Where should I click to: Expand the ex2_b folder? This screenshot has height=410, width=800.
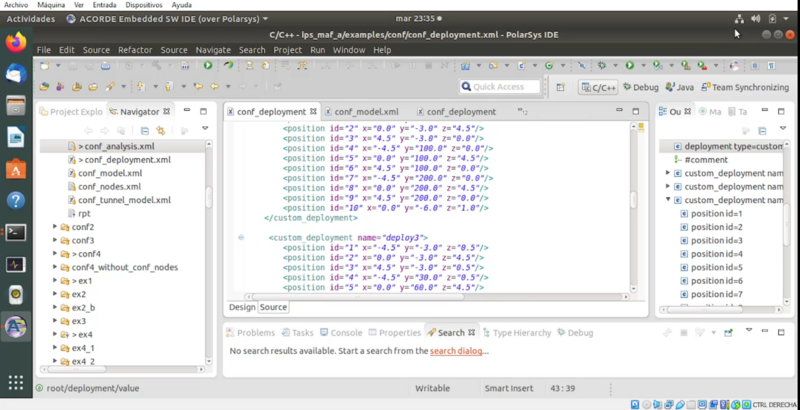click(x=55, y=307)
